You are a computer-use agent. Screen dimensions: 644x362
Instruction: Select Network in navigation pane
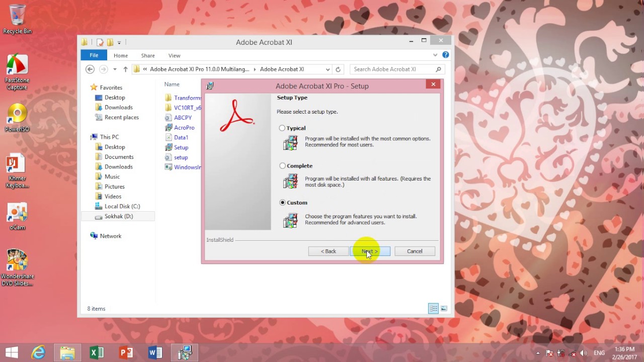(x=111, y=236)
